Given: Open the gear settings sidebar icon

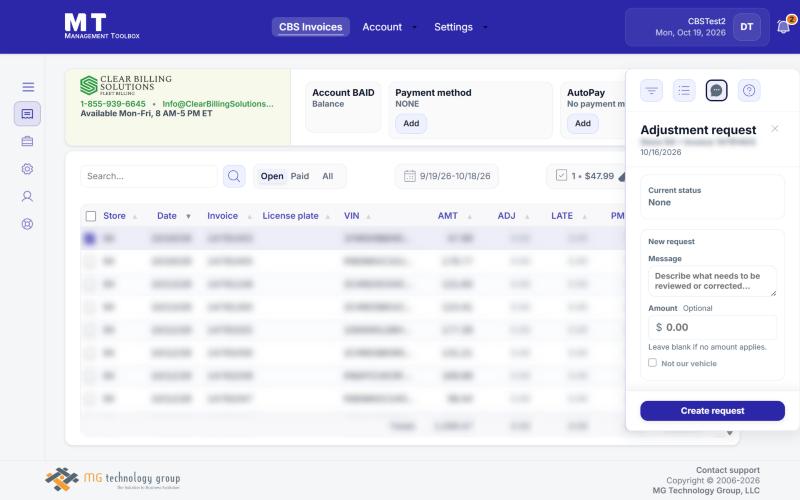Looking at the screenshot, I should coord(28,169).
